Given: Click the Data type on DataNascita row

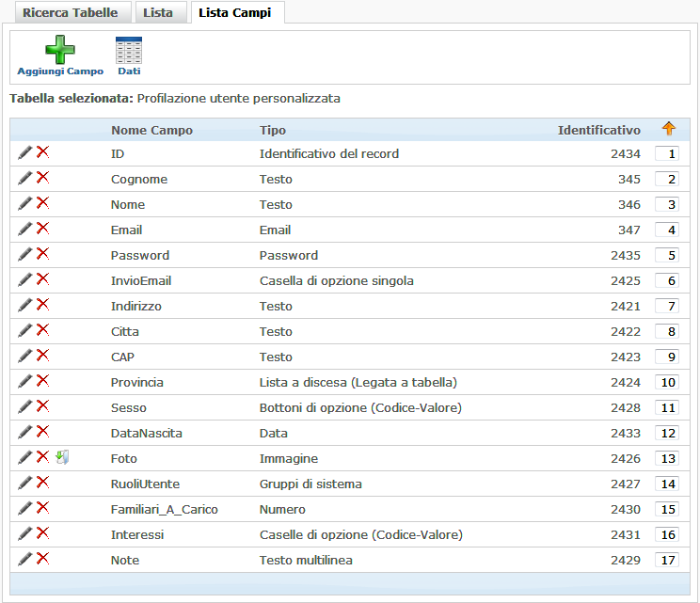Looking at the screenshot, I should (274, 434).
